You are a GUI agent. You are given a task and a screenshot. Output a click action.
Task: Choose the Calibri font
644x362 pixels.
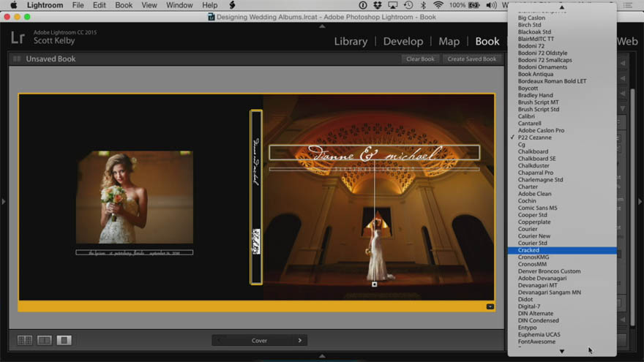tap(562, 116)
